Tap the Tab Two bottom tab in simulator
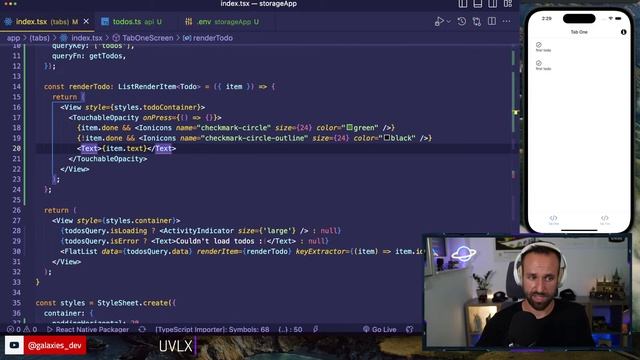Screen dimensions: 640x360 click(604, 220)
